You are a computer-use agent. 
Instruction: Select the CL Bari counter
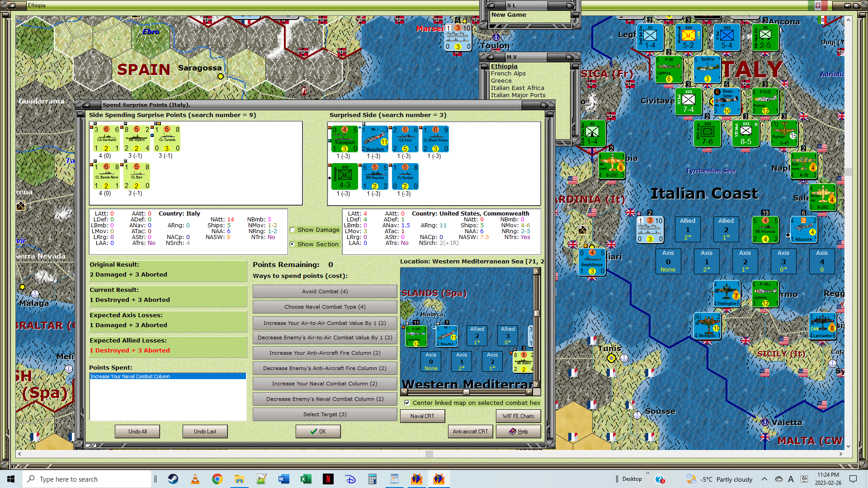click(137, 176)
